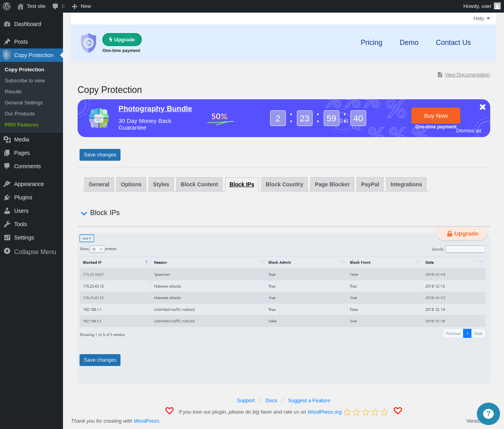Open the Plugins menu icon in sidebar
Screen dimensions: 504x429
[x=7, y=197]
